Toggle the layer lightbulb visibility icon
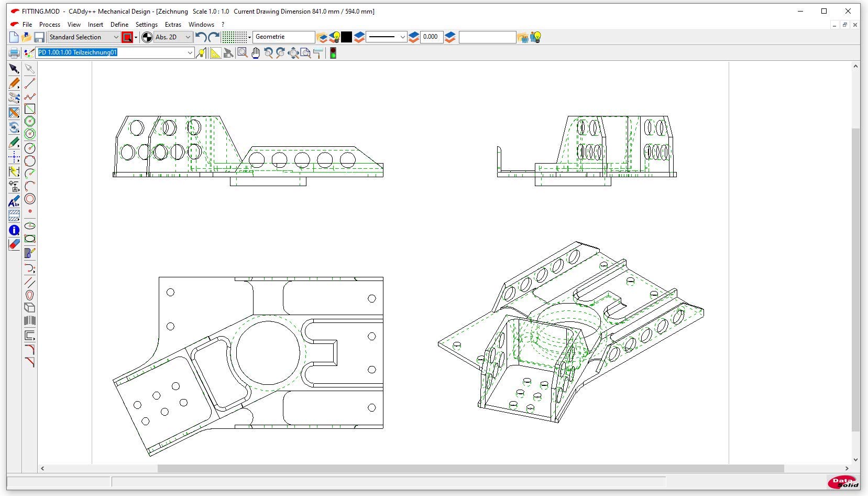Screen dimensions: 868x496 pos(335,37)
